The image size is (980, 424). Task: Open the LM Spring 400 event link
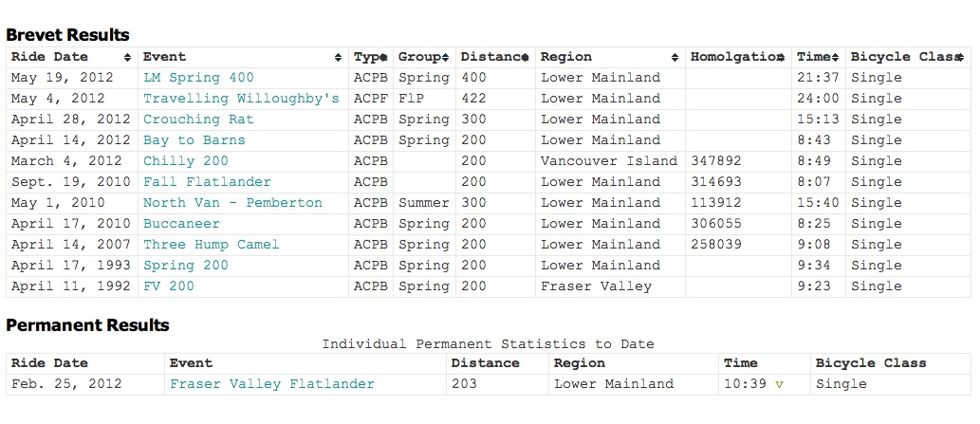click(198, 78)
